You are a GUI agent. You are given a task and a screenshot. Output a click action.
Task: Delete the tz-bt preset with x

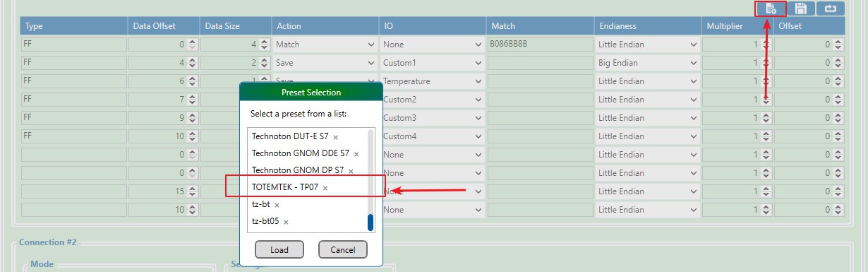[277, 205]
